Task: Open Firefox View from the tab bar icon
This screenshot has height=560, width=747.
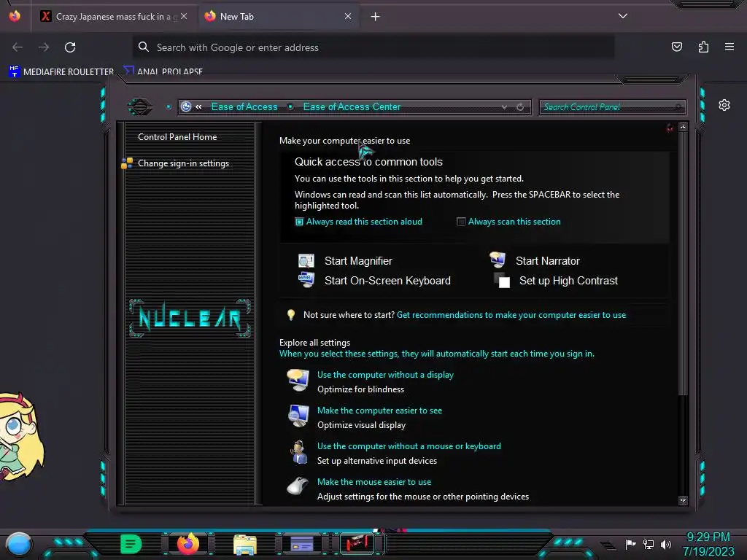Action: point(15,16)
